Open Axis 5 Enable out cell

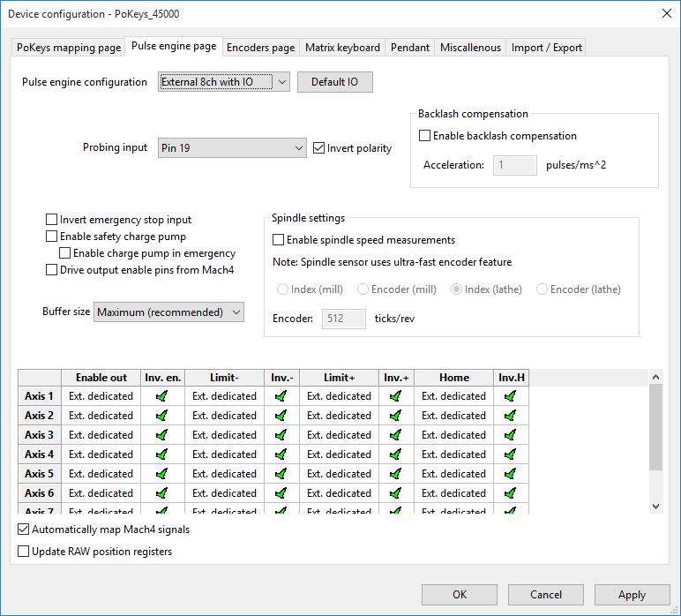pyautogui.click(x=101, y=474)
